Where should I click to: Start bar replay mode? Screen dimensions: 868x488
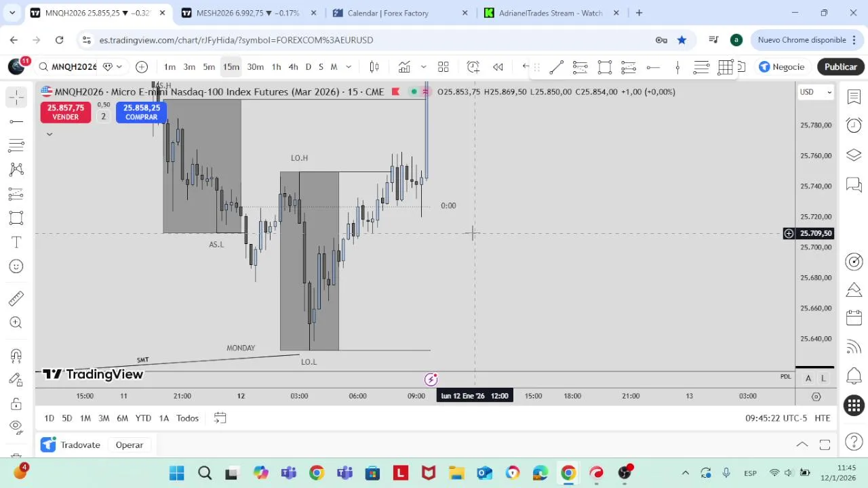coord(498,66)
